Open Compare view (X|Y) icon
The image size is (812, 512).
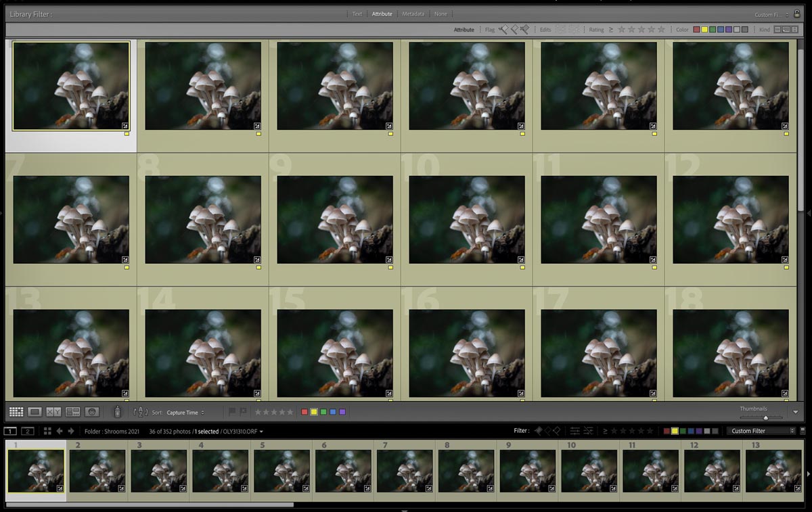point(54,412)
